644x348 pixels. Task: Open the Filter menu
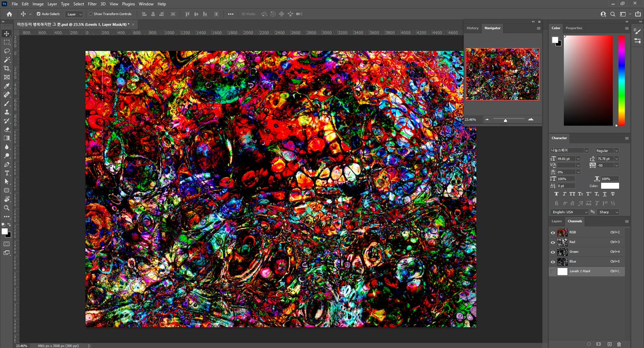pyautogui.click(x=92, y=4)
